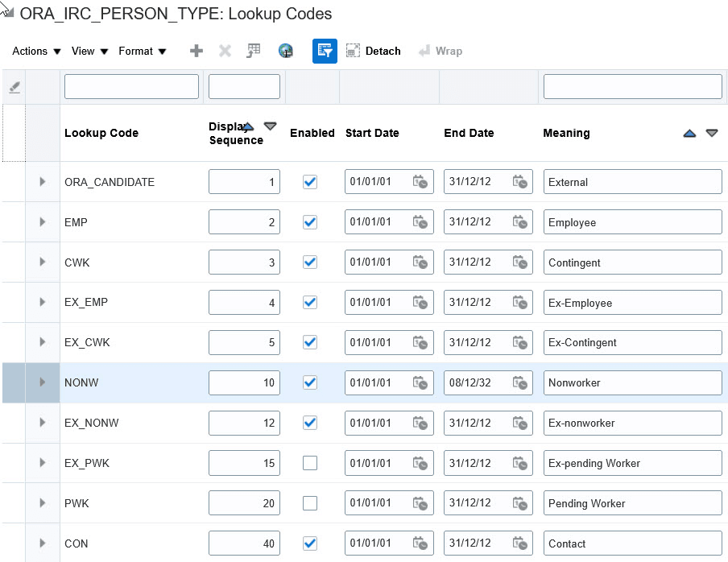Click the Lookup Code filter field
The height and width of the screenshot is (562, 728).
[131, 86]
